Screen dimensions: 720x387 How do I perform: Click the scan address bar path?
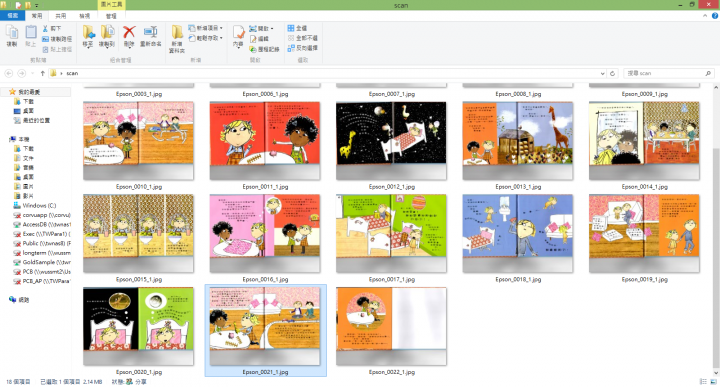pyautogui.click(x=72, y=73)
